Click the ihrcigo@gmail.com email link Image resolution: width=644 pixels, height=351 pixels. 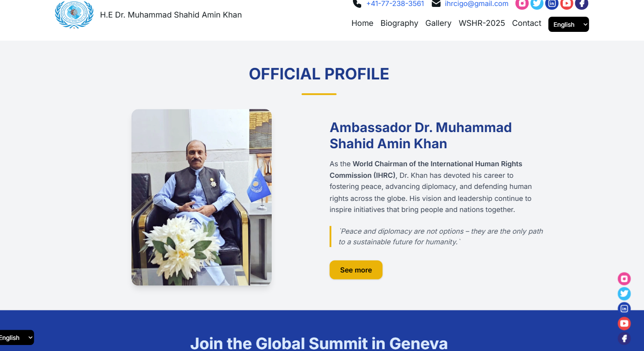click(477, 4)
